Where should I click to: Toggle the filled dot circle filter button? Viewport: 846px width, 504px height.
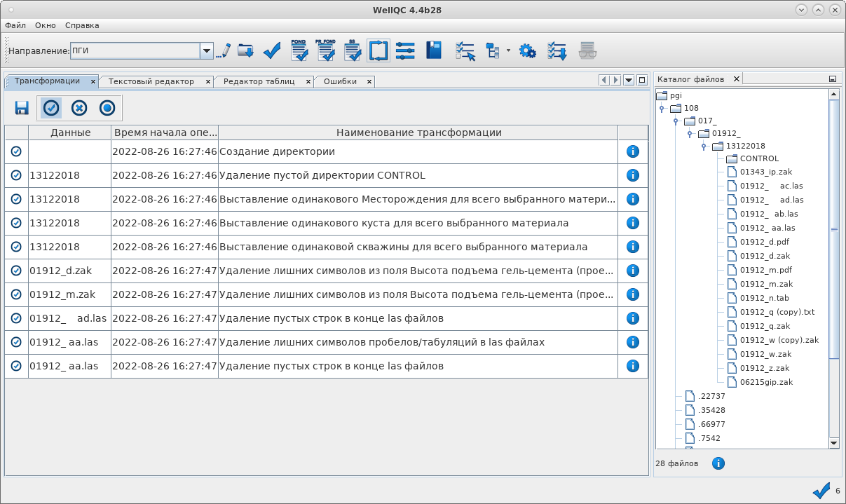click(107, 107)
